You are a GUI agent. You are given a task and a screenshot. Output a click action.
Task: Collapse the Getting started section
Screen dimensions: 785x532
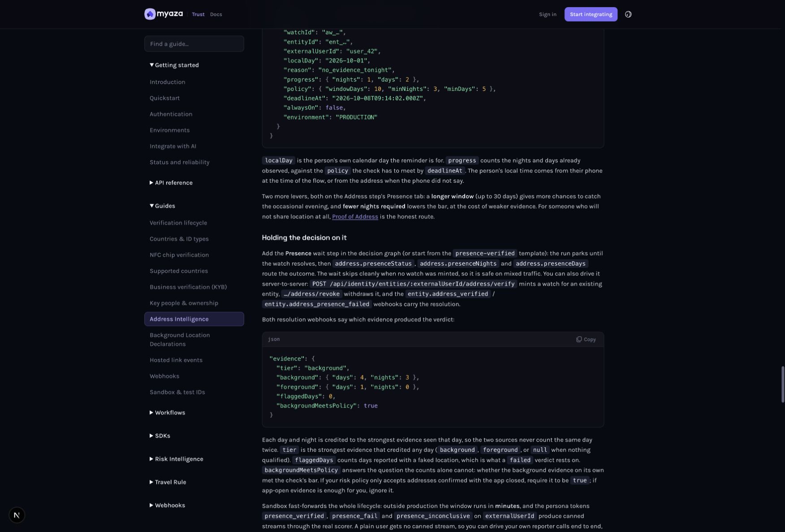174,65
